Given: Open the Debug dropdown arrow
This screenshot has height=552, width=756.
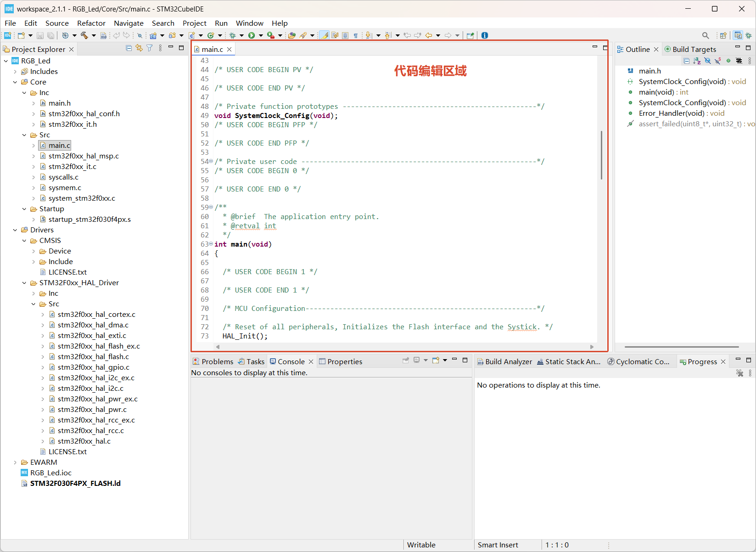Looking at the screenshot, I should pos(241,35).
